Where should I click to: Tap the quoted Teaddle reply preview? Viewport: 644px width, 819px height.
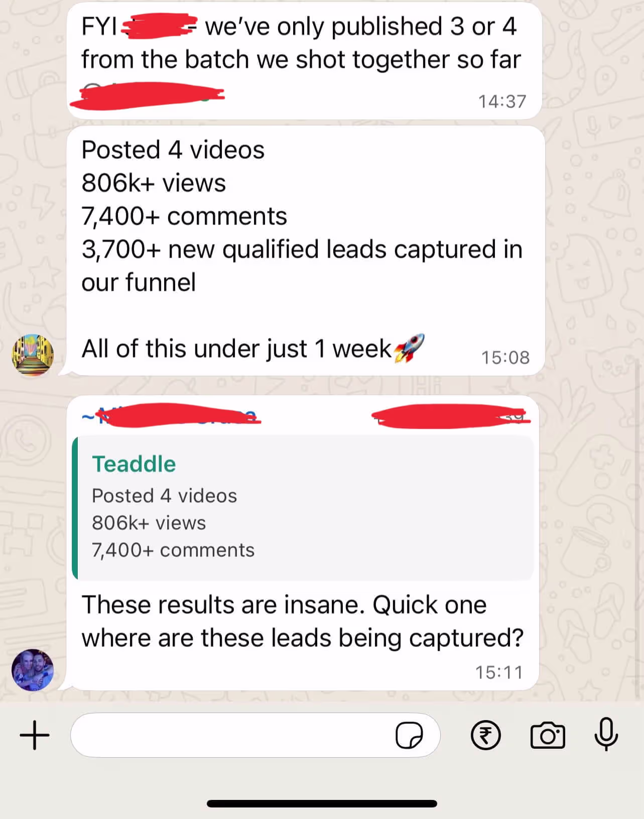pyautogui.click(x=303, y=508)
